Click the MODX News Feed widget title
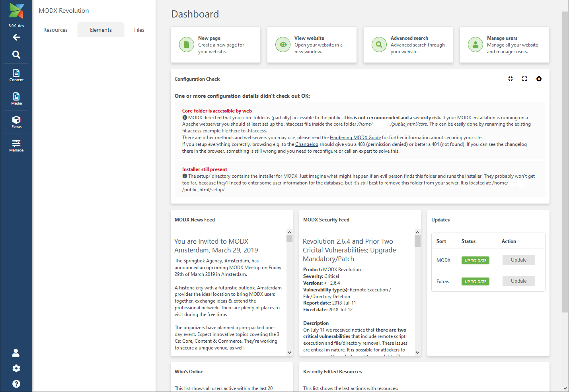 195,220
